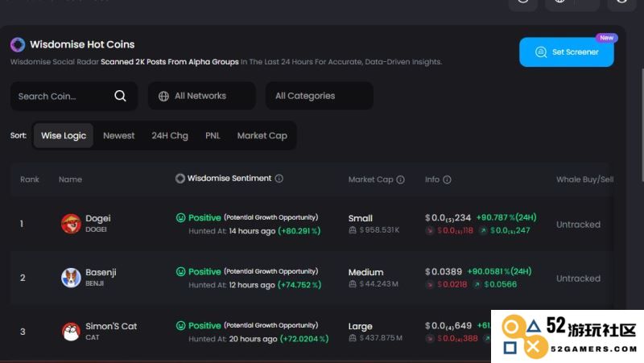Sort coins by PNL
Viewport: 644px width, 363px height.
tap(213, 135)
